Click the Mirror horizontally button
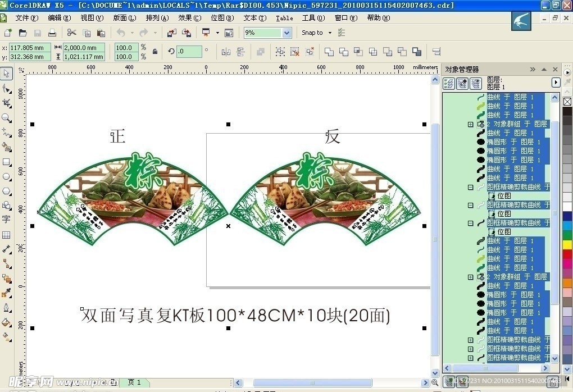 click(x=226, y=52)
